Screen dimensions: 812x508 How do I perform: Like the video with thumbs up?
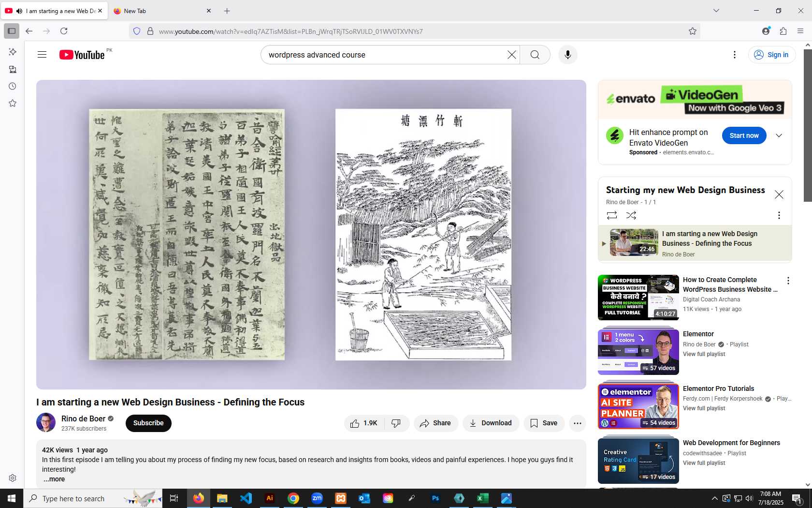(364, 423)
